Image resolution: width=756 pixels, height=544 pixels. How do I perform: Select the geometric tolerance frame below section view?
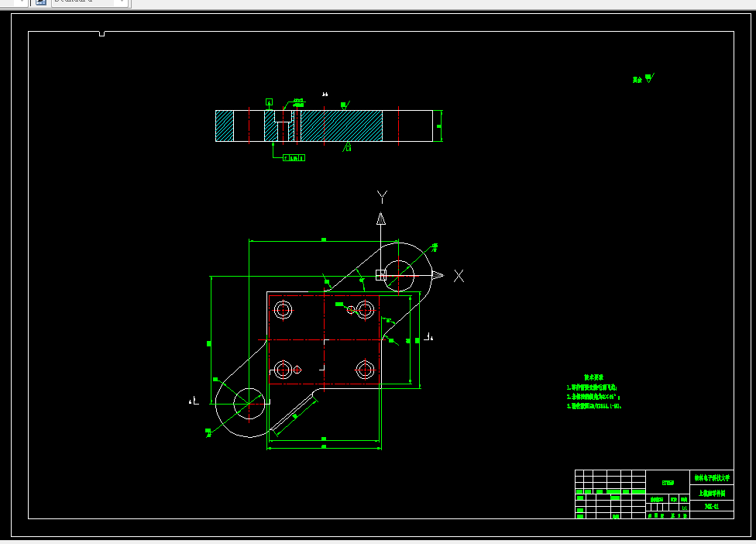point(294,158)
